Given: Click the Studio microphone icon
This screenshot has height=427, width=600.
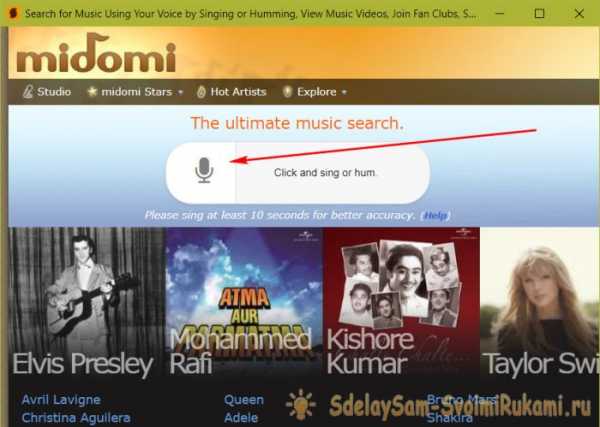Looking at the screenshot, I should (28, 92).
